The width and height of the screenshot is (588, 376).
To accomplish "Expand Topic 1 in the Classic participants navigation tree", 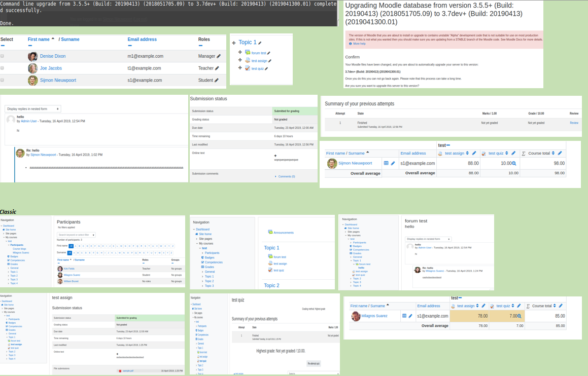I will pos(9,272).
